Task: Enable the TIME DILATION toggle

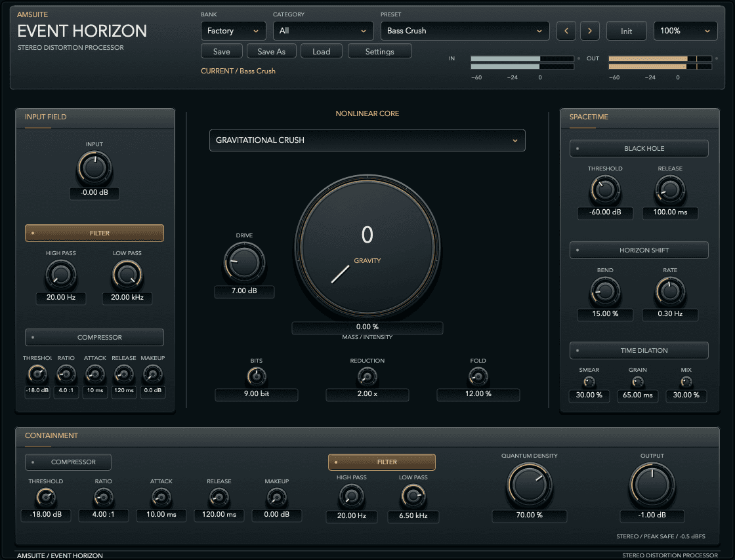Action: (x=639, y=350)
